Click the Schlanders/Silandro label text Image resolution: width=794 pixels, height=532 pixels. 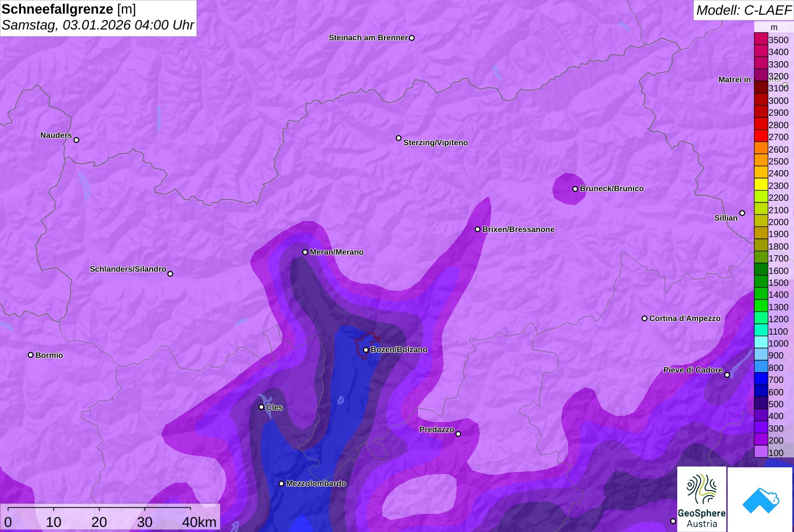point(128,269)
